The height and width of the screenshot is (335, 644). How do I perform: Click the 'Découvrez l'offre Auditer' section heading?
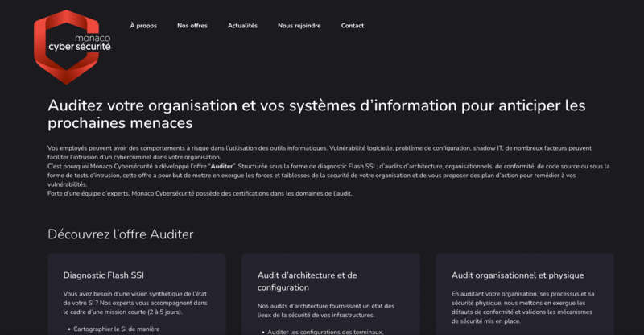[x=120, y=234]
